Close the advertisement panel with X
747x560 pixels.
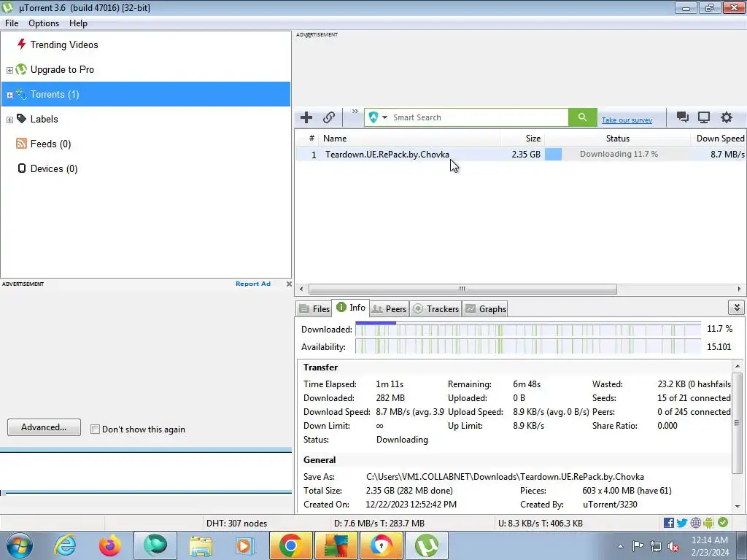tap(289, 284)
